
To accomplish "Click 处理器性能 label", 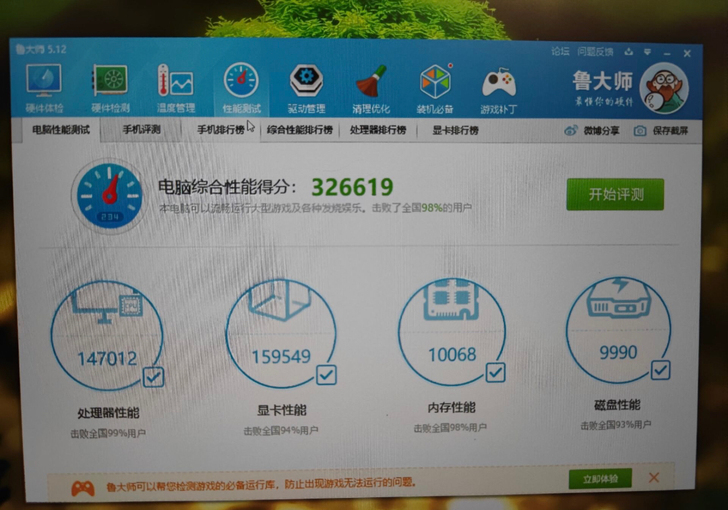I will tap(108, 413).
